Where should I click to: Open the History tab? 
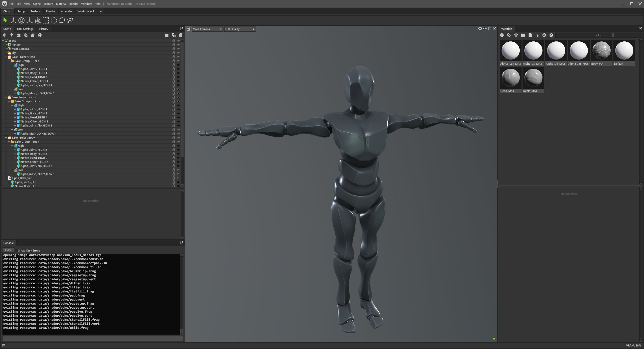click(44, 29)
